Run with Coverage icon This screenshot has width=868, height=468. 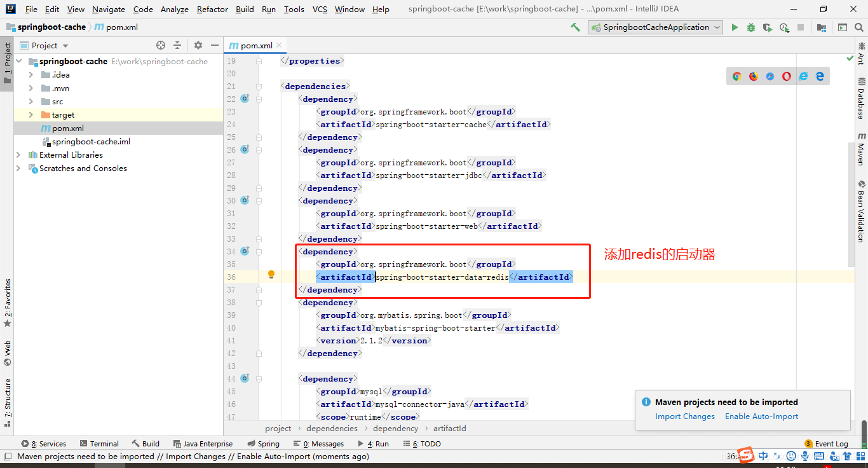[x=768, y=27]
